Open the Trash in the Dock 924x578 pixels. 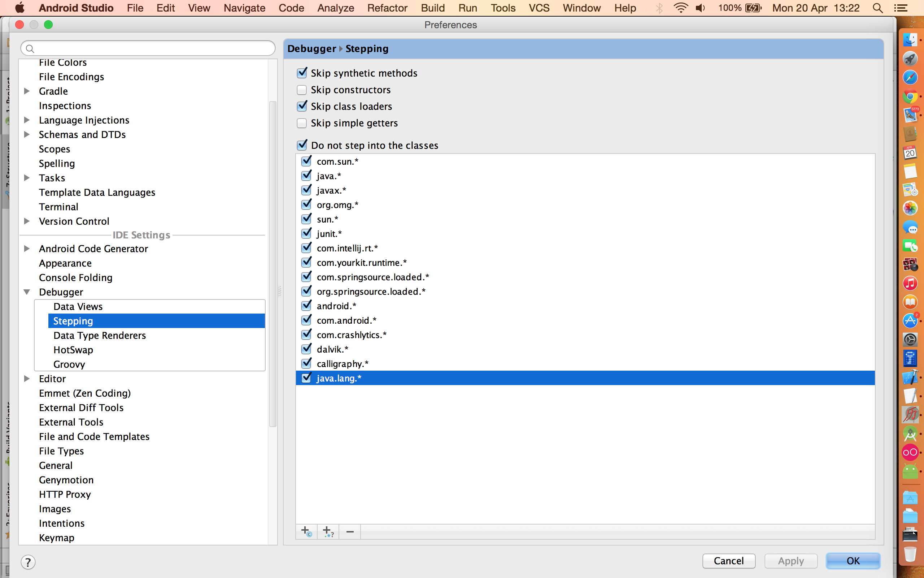(x=910, y=554)
